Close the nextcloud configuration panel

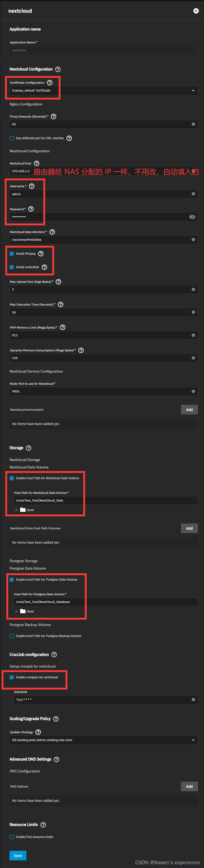click(196, 11)
